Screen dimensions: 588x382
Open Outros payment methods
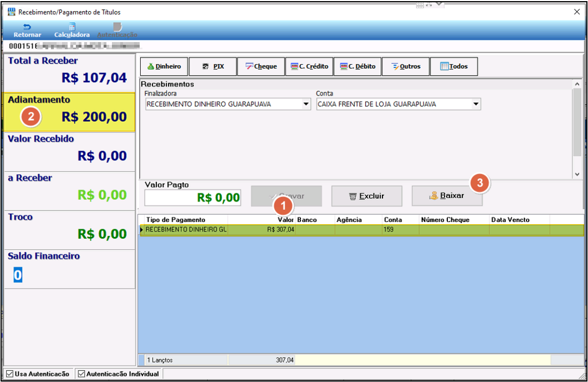pyautogui.click(x=406, y=66)
